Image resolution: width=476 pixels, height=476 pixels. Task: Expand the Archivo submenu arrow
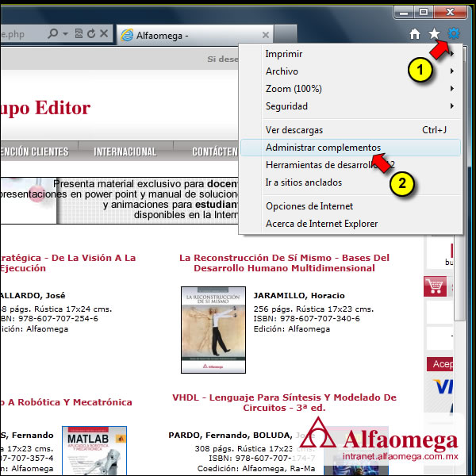(452, 71)
